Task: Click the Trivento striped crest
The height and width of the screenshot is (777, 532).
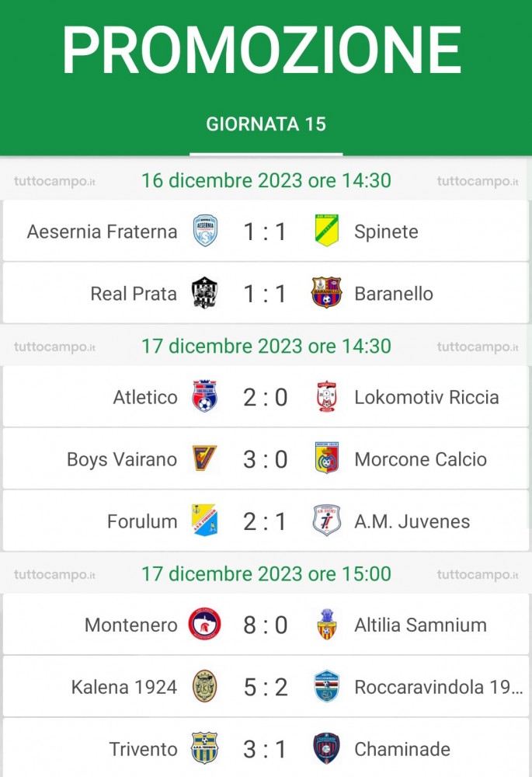Action: (x=204, y=747)
